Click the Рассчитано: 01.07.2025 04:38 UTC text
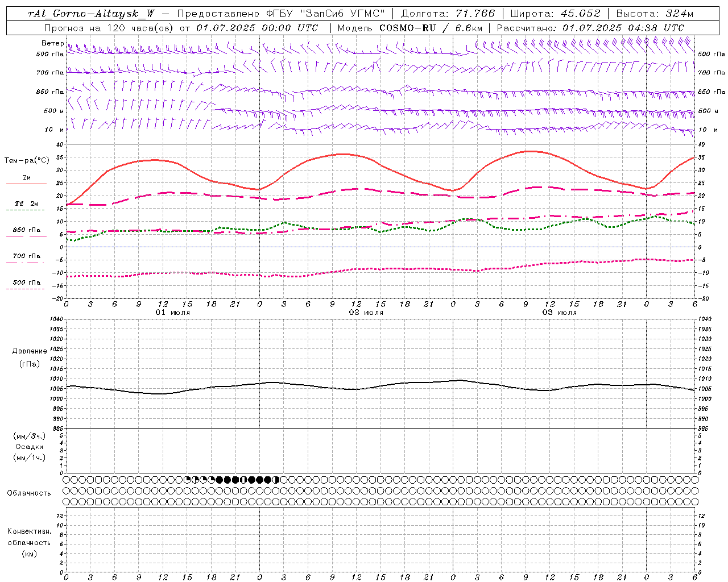Viewport: 728px width, 582px height. (590, 28)
